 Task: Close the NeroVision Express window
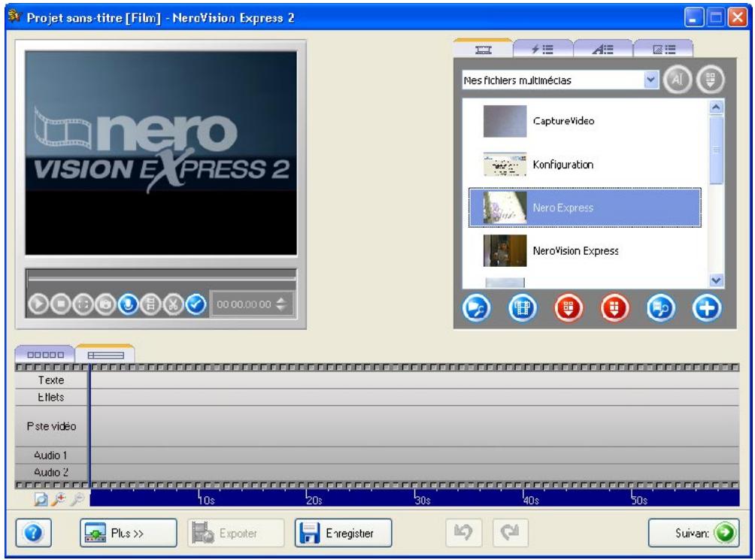737,18
